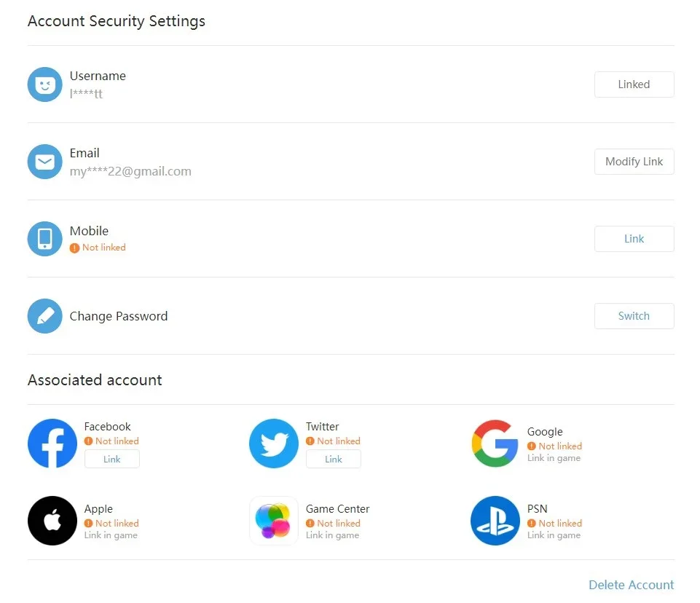This screenshot has height=603, width=700.
Task: Click the Google Not linked status
Action: click(554, 446)
